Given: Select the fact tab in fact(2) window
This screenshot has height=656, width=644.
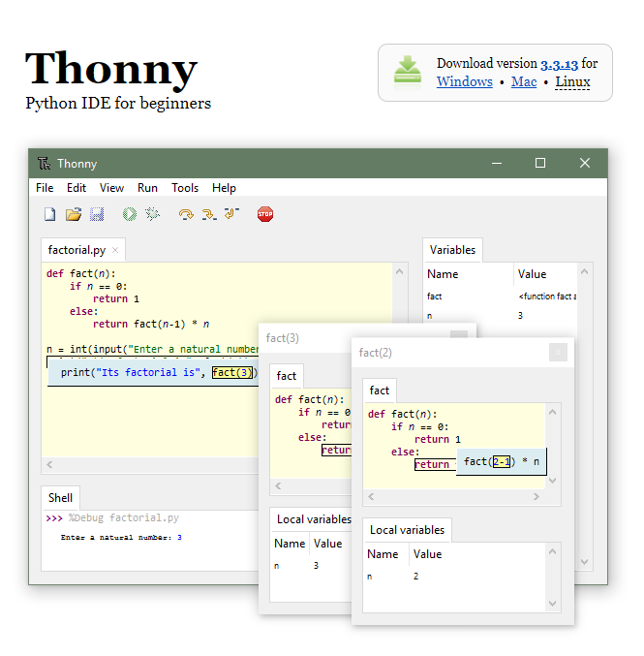Looking at the screenshot, I should (380, 390).
